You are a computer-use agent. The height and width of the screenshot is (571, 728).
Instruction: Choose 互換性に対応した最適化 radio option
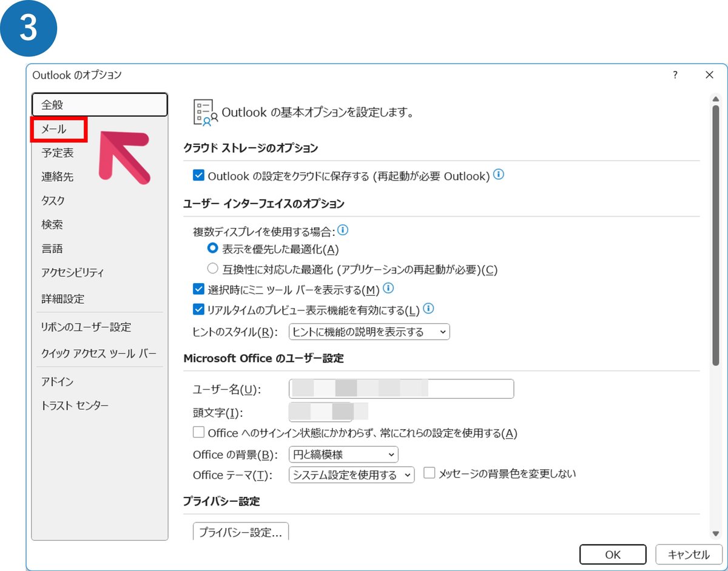point(212,269)
